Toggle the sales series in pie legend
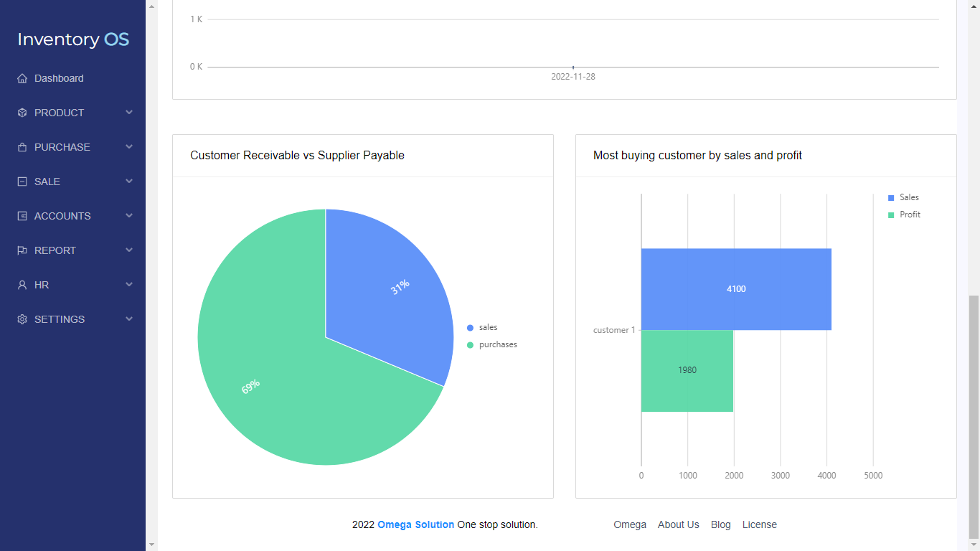 click(488, 328)
